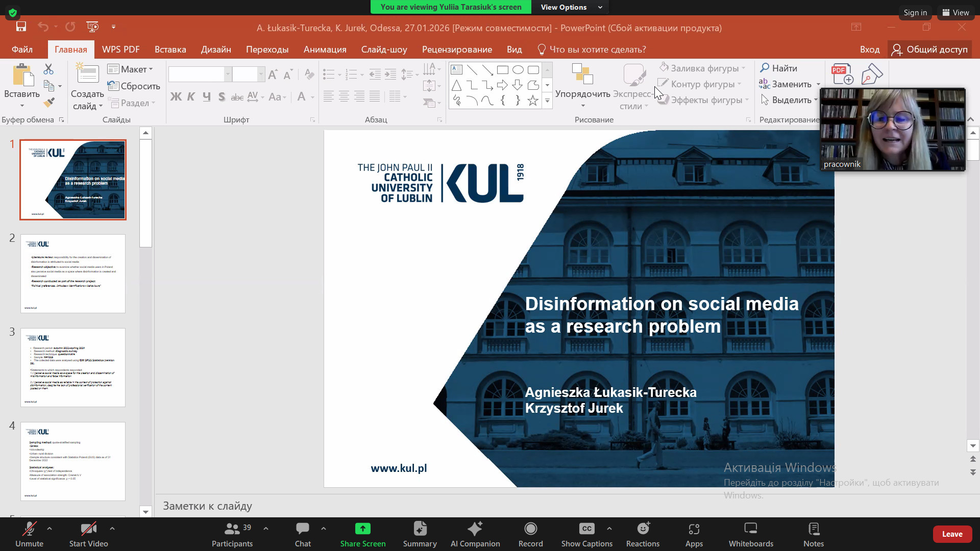980x551 pixels.
Task: Click the Notes icon in toolbar
Action: (813, 529)
